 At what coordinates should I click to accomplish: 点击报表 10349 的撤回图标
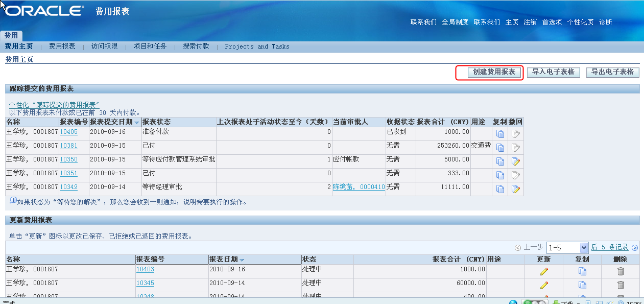[516, 189]
